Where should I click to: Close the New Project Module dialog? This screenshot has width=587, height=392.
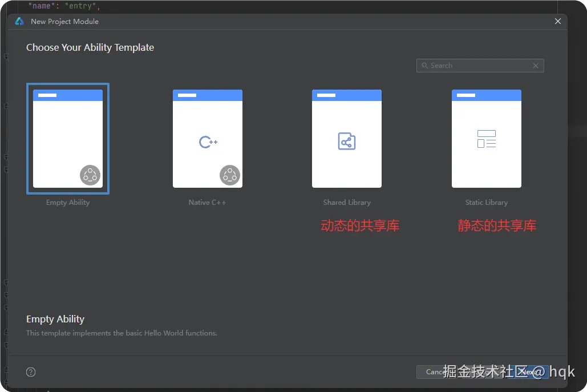pos(557,21)
